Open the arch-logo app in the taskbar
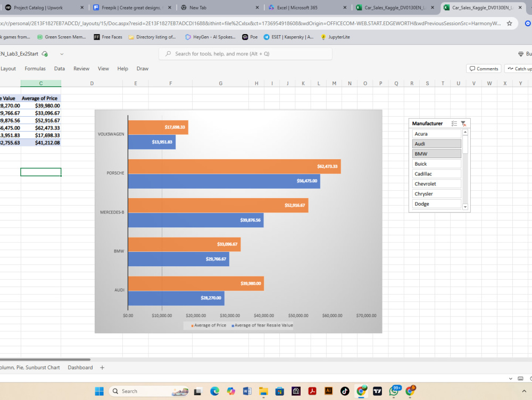 coord(296,391)
